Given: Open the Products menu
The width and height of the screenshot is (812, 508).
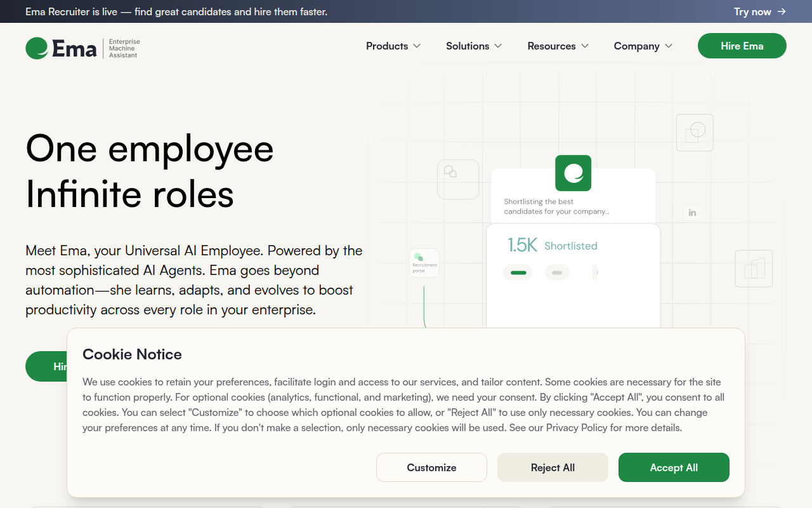Looking at the screenshot, I should (393, 46).
